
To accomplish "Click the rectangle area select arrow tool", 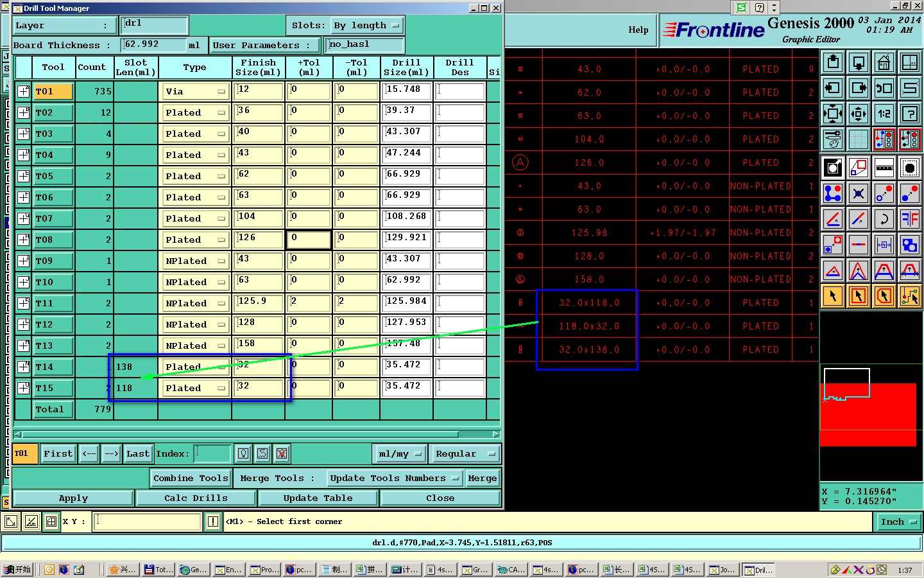I will click(859, 296).
